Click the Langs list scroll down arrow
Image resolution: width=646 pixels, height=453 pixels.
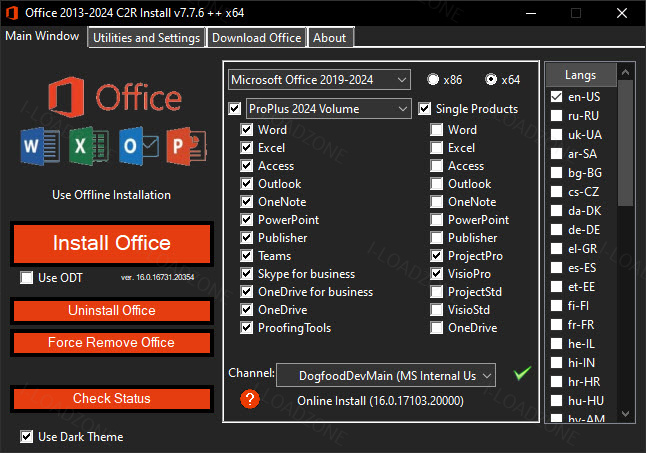[x=625, y=414]
